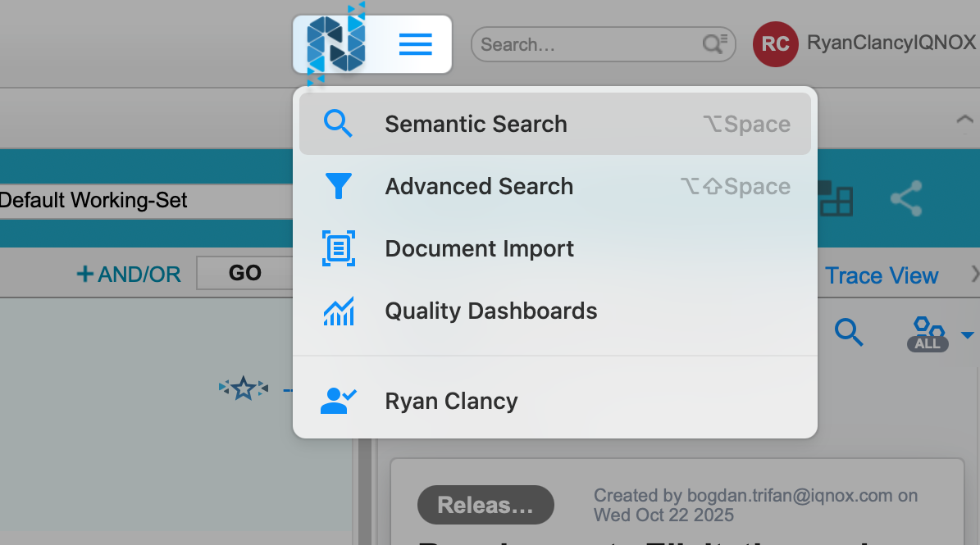The width and height of the screenshot is (980, 545).
Task: Click the magnifier icon inside search box
Action: (714, 43)
